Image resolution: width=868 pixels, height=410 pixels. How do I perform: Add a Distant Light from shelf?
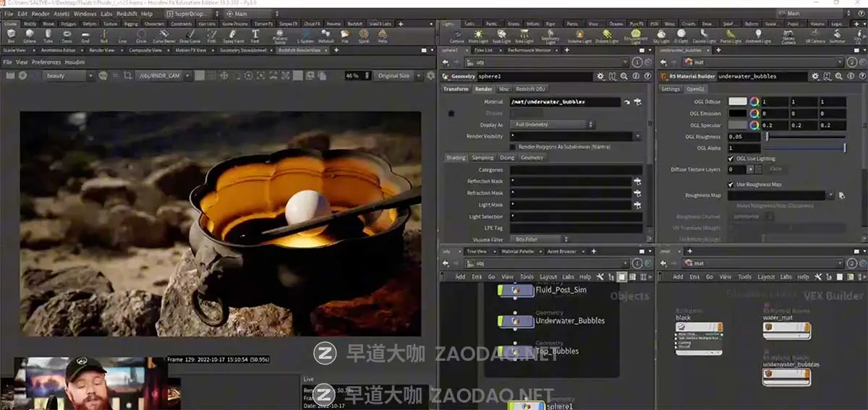(606, 36)
